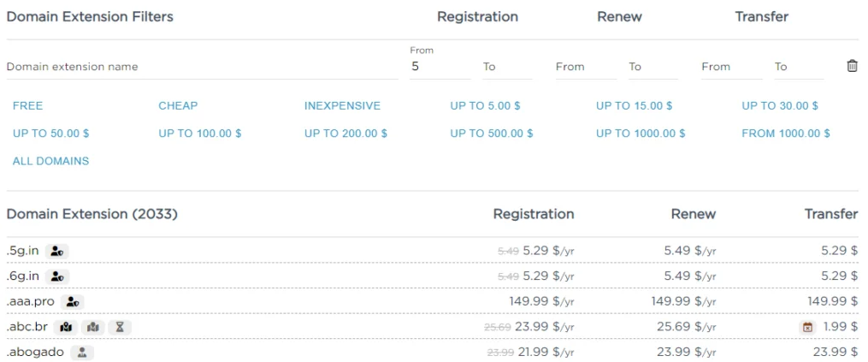Click the hourglass icon next to .abc.br

[120, 327]
